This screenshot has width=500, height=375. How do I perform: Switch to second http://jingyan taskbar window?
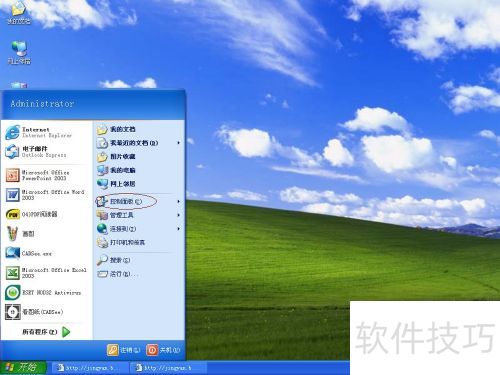tap(169, 368)
